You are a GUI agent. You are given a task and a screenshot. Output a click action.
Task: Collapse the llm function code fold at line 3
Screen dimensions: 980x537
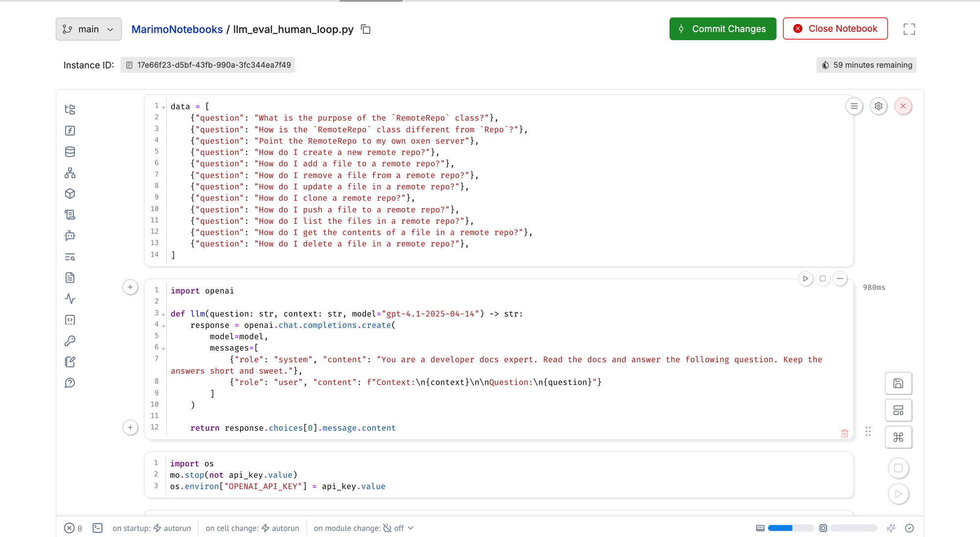click(x=164, y=314)
